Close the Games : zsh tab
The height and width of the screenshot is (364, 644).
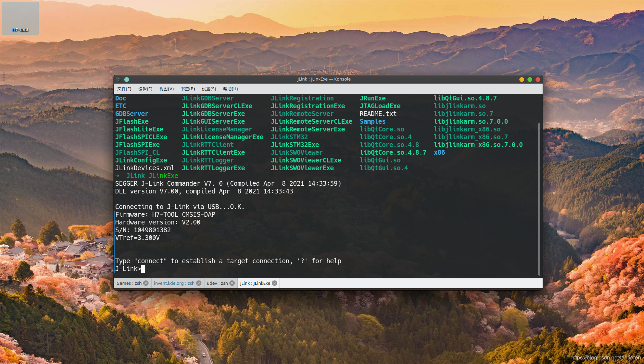146,283
